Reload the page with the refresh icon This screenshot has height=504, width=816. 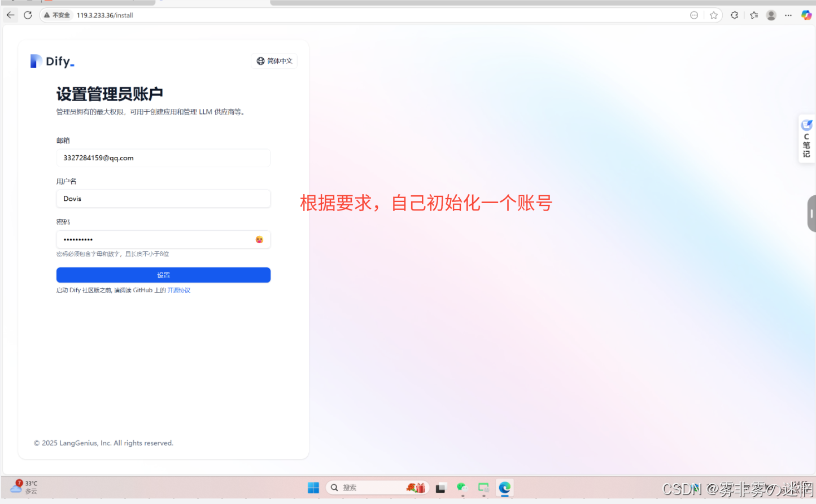pyautogui.click(x=28, y=15)
